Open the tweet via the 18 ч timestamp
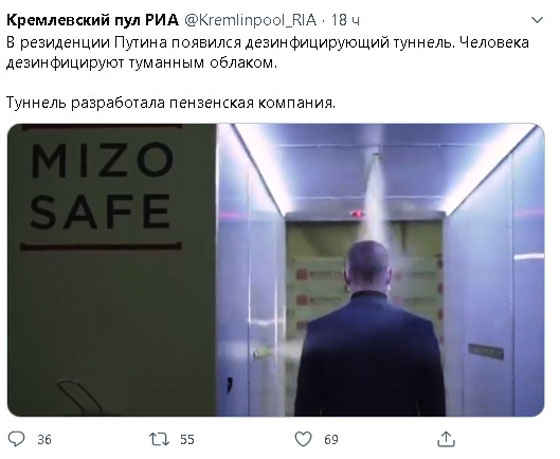The width and height of the screenshot is (560, 459). [345, 20]
